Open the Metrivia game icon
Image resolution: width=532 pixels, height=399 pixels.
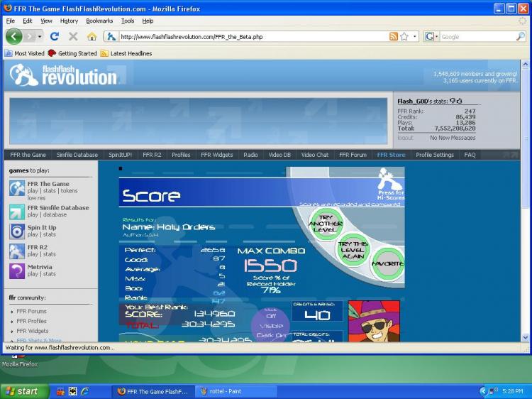click(x=17, y=271)
